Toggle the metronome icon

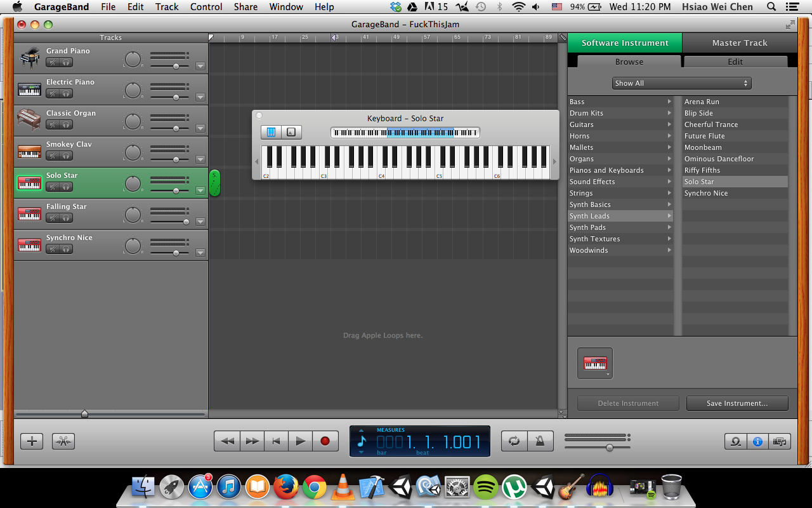(x=540, y=441)
